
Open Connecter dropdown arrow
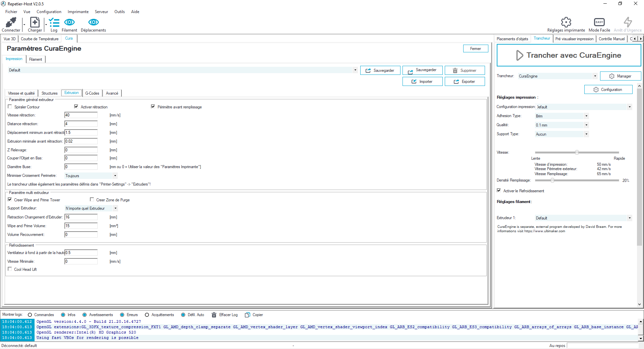click(x=24, y=24)
